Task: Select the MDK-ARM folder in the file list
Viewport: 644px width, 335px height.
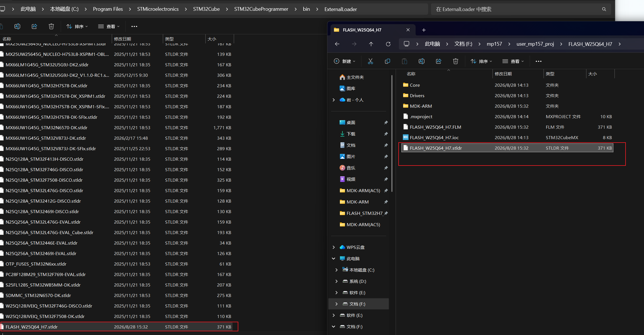Action: (x=507, y=106)
